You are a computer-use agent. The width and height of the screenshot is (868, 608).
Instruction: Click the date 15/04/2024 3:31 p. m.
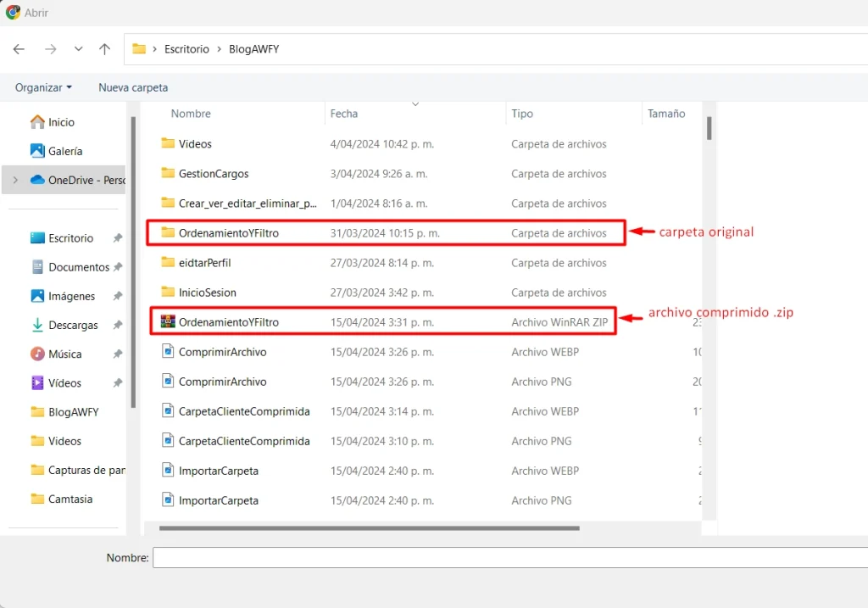[382, 322]
